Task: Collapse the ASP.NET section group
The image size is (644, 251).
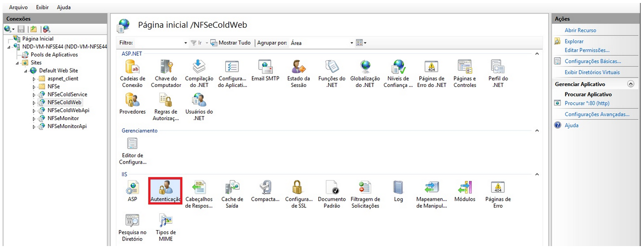Action: click(x=537, y=53)
